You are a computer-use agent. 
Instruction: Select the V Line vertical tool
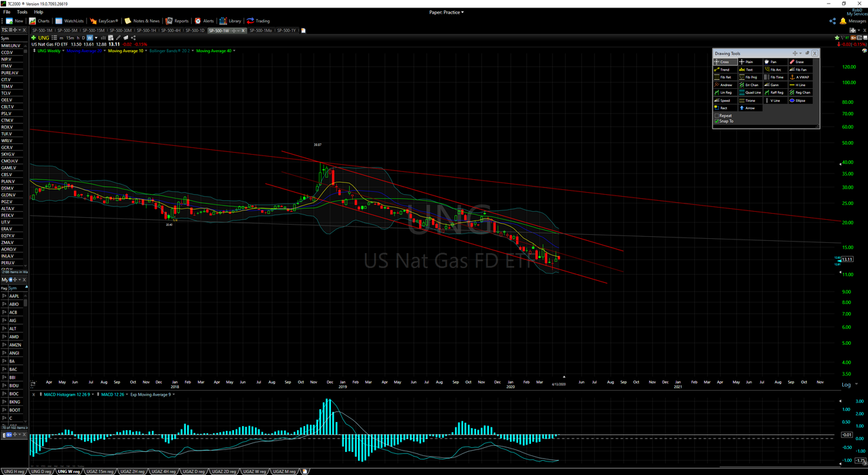coord(774,100)
